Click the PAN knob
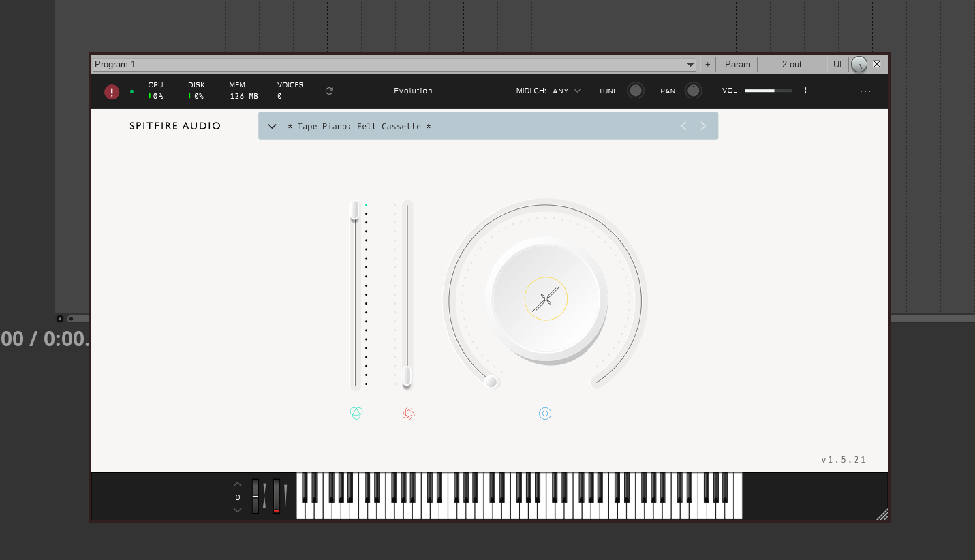975x560 pixels. point(694,91)
